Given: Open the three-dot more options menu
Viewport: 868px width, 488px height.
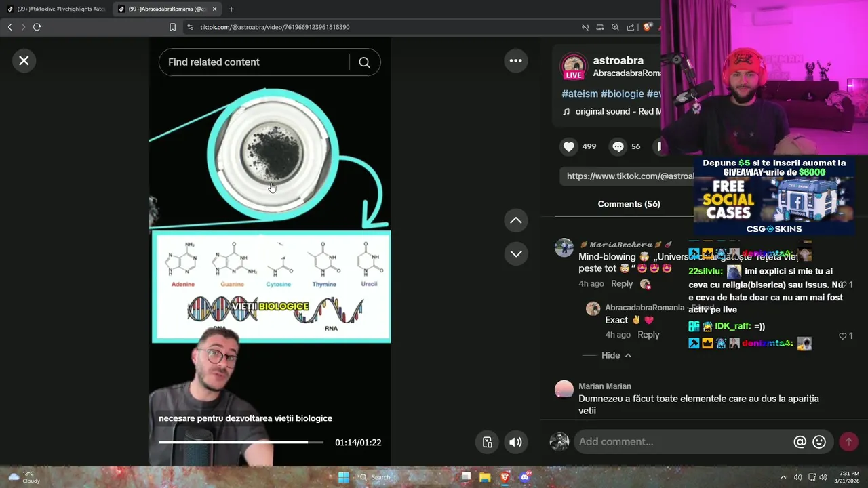Looking at the screenshot, I should [516, 61].
